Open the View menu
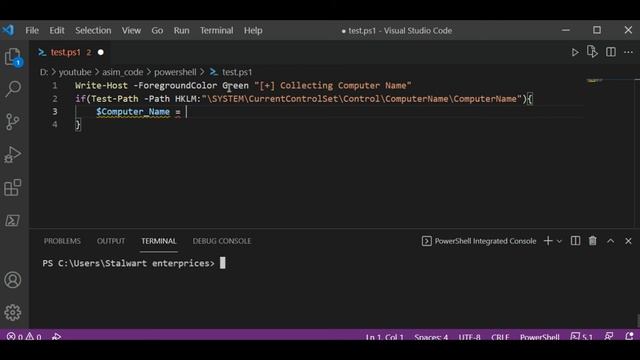The height and width of the screenshot is (360, 640). pyautogui.click(x=131, y=31)
